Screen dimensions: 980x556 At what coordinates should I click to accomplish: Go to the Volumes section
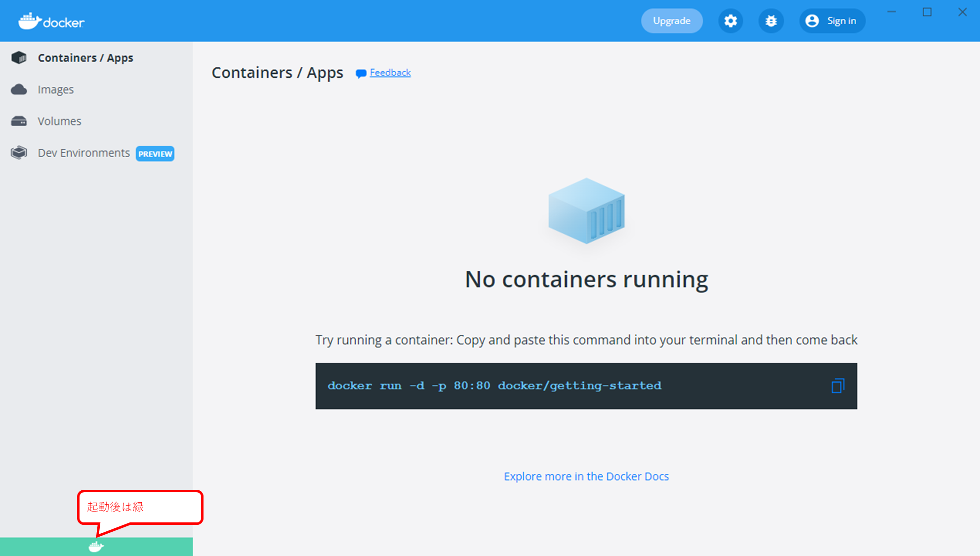(59, 121)
